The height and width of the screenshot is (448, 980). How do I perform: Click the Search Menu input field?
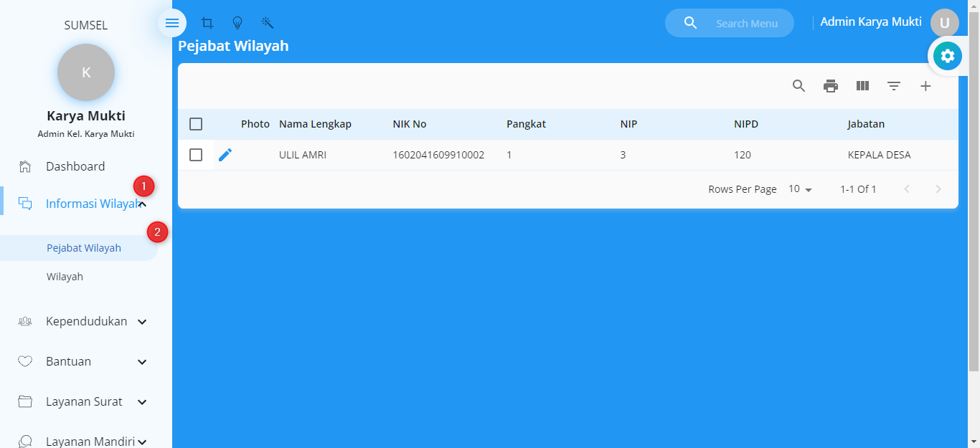[x=747, y=24]
